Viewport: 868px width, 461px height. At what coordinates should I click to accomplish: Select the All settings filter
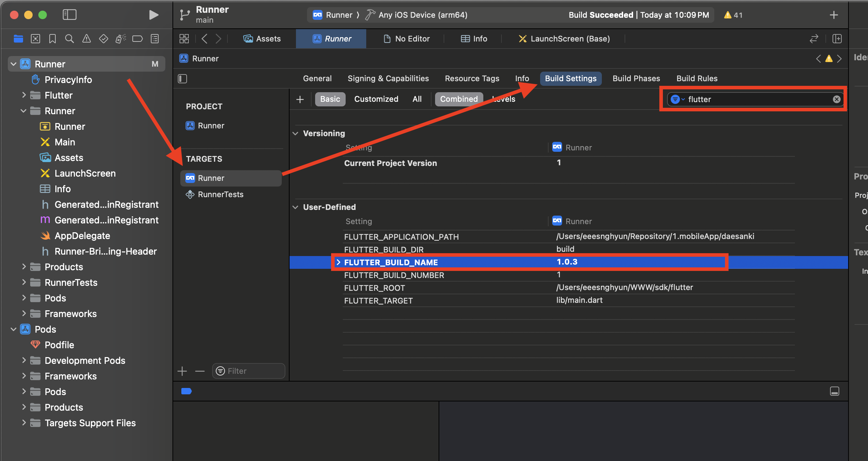click(x=417, y=99)
